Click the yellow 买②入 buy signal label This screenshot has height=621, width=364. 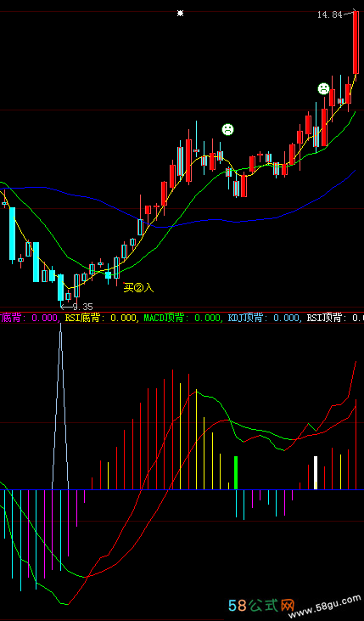(138, 287)
